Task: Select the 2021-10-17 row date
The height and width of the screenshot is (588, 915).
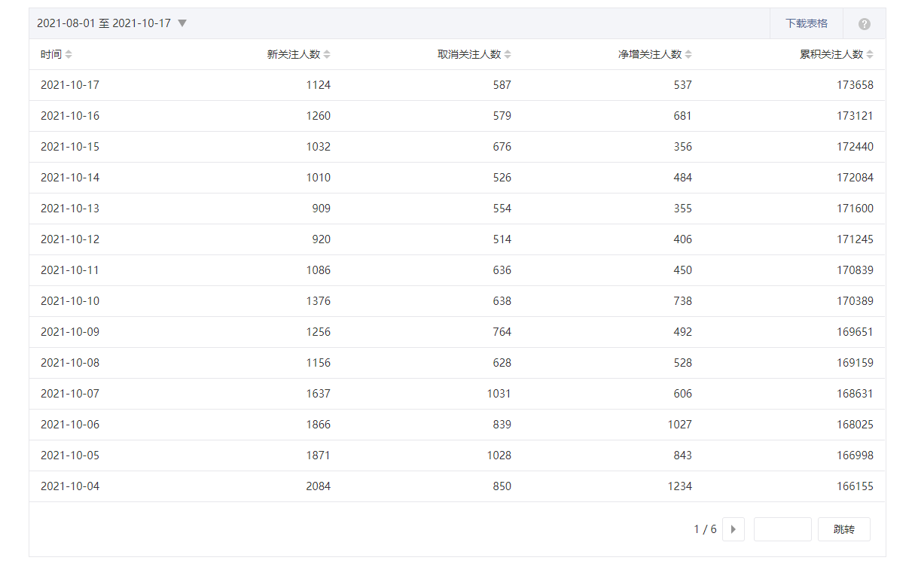Action: (70, 85)
